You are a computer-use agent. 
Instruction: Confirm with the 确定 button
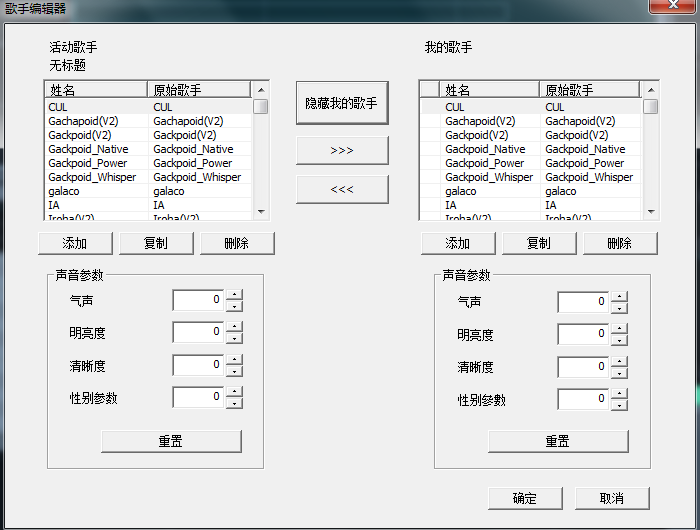click(525, 498)
